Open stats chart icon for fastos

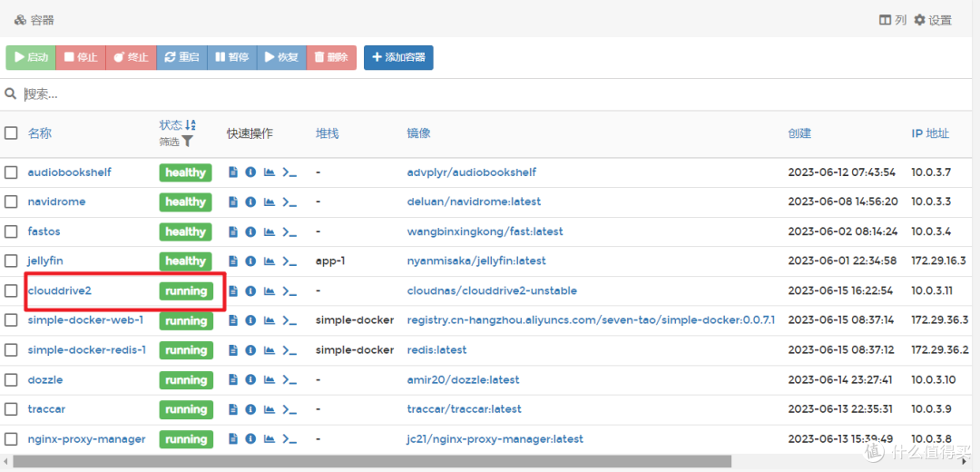coord(269,232)
